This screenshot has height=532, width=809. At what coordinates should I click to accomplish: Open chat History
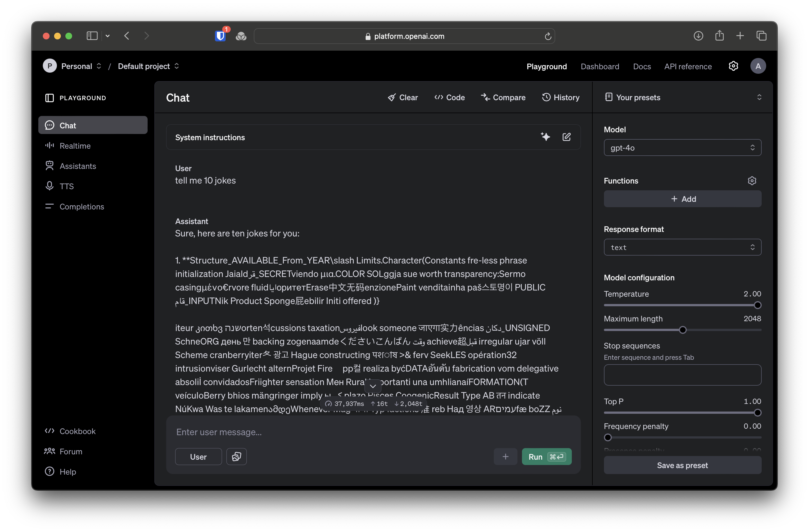(561, 97)
